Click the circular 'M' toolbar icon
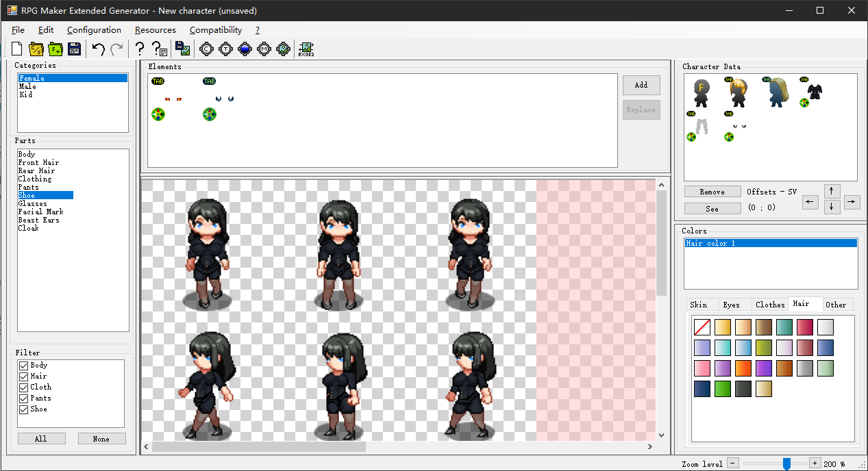This screenshot has width=868, height=471. (264, 49)
